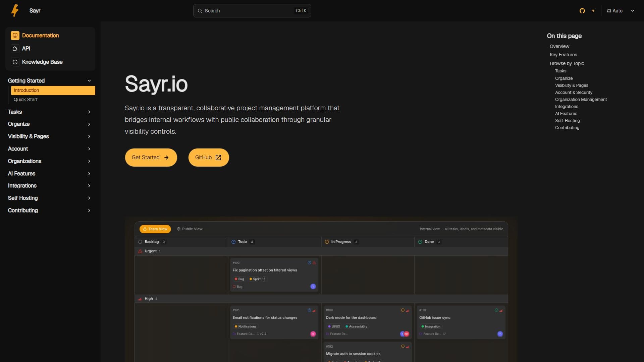644x362 pixels.
Task: Click the Sprint 16 label on task #199
Action: 257,279
